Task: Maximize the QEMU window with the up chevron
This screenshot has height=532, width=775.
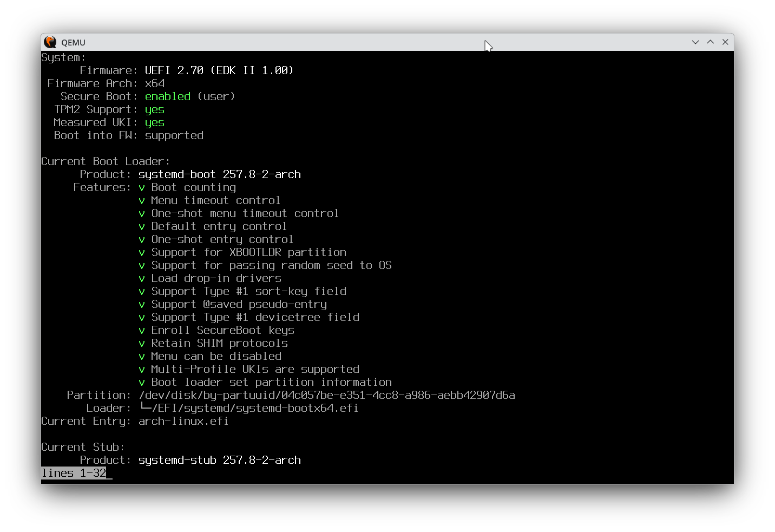Action: pyautogui.click(x=711, y=42)
